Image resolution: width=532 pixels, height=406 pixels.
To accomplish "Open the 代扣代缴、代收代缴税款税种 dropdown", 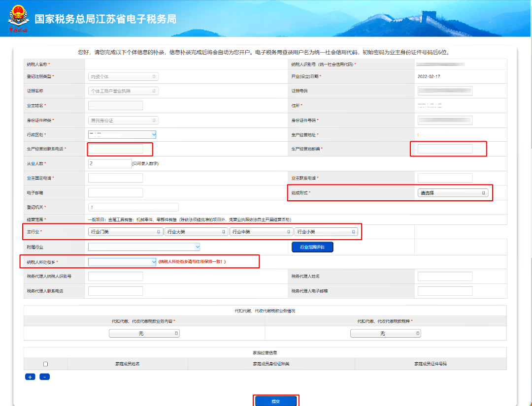I will [385, 334].
